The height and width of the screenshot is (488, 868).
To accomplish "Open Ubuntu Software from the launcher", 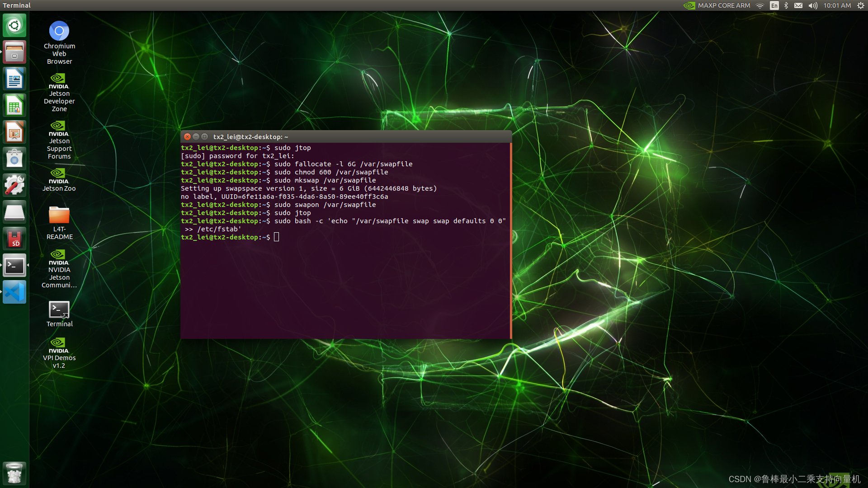I will [14, 159].
